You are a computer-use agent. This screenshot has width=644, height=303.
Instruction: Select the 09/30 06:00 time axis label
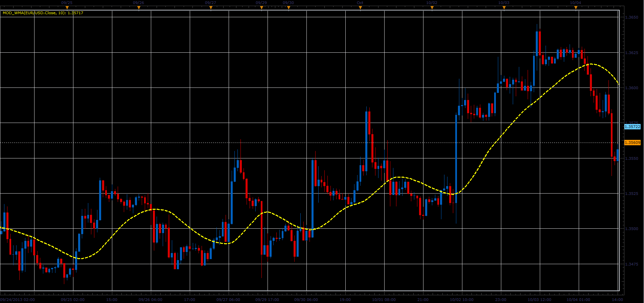click(x=306, y=300)
